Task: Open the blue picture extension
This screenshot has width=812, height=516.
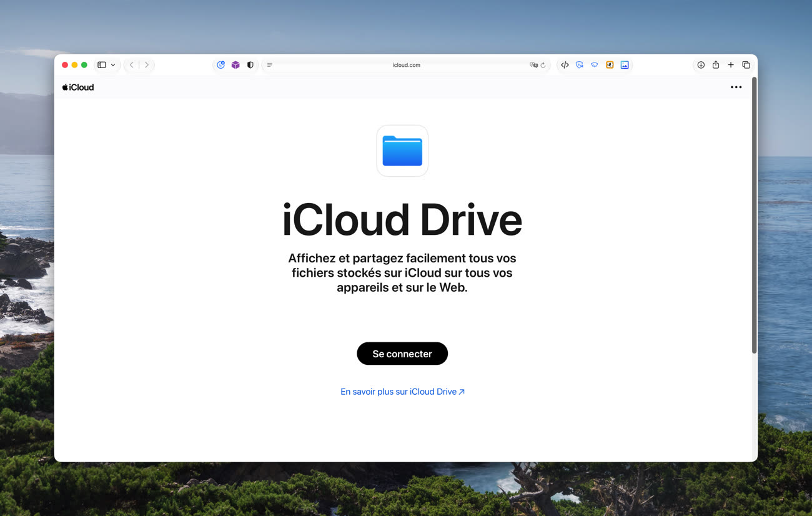Action: coord(625,65)
